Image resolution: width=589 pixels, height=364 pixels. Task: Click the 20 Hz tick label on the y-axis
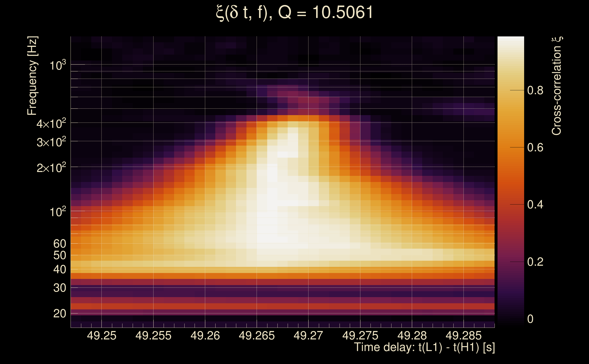click(x=59, y=313)
